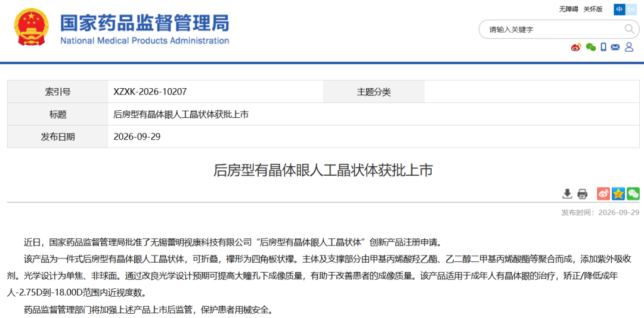This screenshot has height=318, width=644.
Task: Open the email envelope icon
Action: 615,47
